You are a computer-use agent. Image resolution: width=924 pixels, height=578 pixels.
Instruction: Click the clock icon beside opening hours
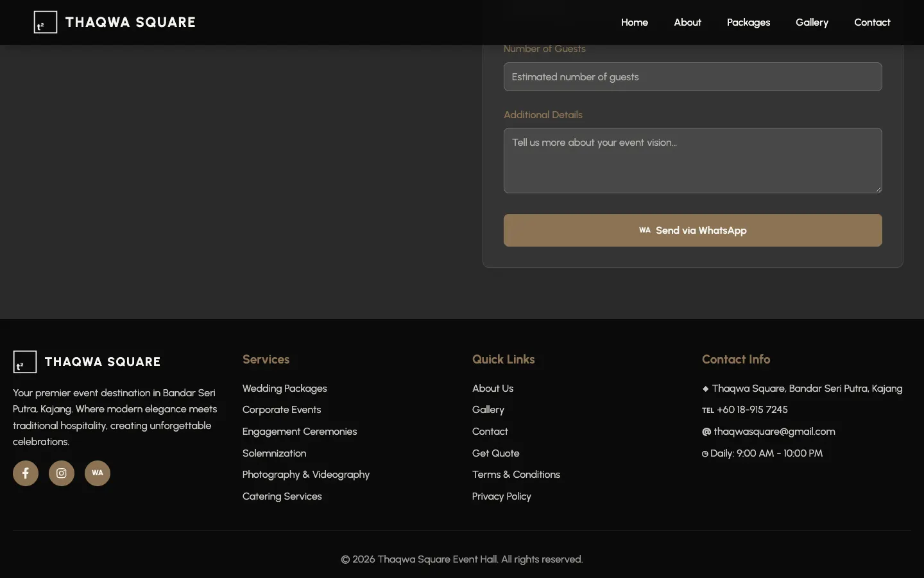click(x=705, y=454)
